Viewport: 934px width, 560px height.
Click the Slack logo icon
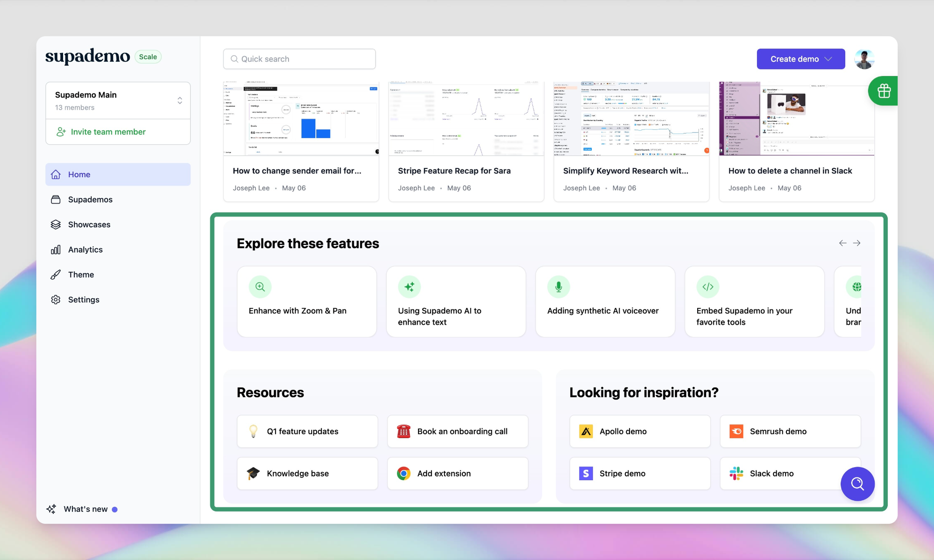pos(736,473)
